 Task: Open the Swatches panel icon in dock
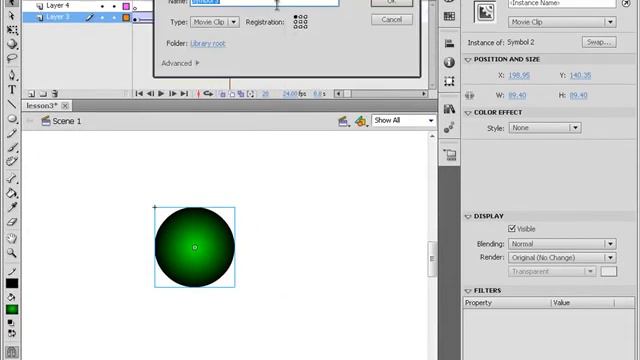pyautogui.click(x=449, y=16)
